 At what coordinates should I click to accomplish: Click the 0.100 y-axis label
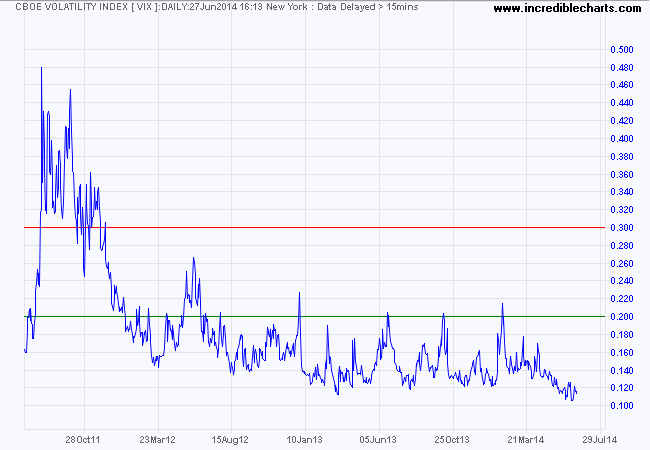(622, 406)
